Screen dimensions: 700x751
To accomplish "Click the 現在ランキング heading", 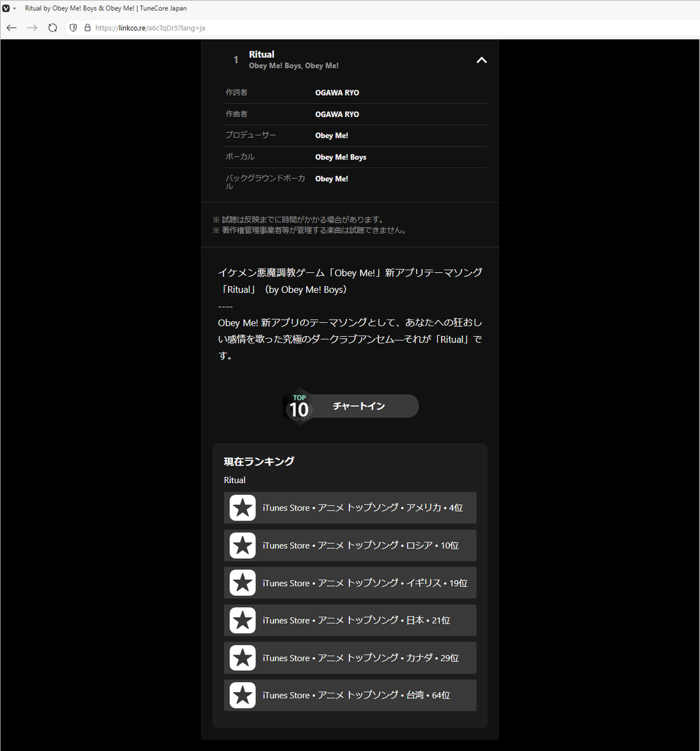I will pos(259,461).
